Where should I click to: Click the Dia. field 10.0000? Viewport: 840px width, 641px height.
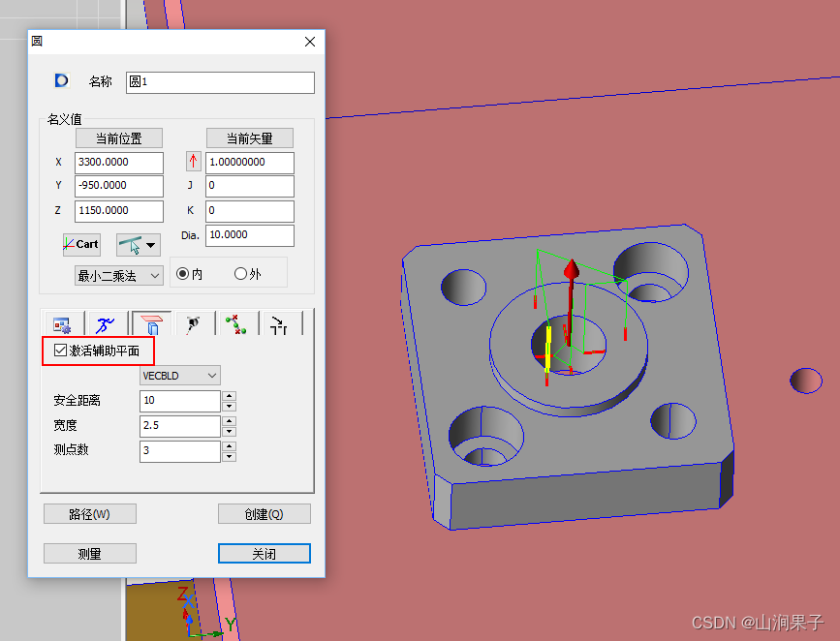[x=250, y=235]
